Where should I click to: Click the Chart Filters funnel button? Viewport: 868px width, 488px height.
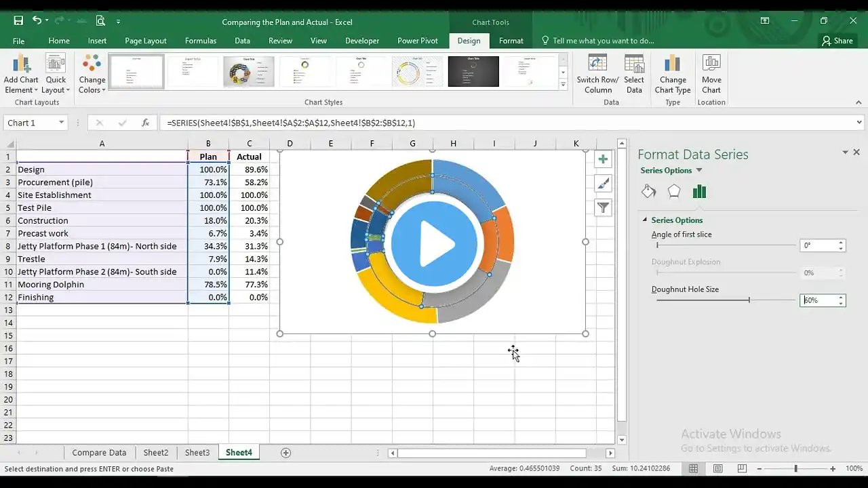click(603, 208)
